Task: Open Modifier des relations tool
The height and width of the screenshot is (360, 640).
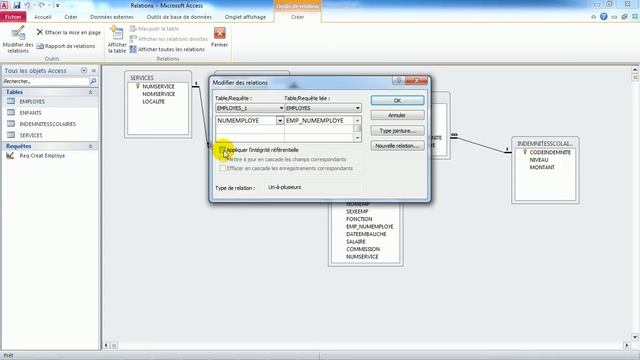Action: (x=18, y=39)
